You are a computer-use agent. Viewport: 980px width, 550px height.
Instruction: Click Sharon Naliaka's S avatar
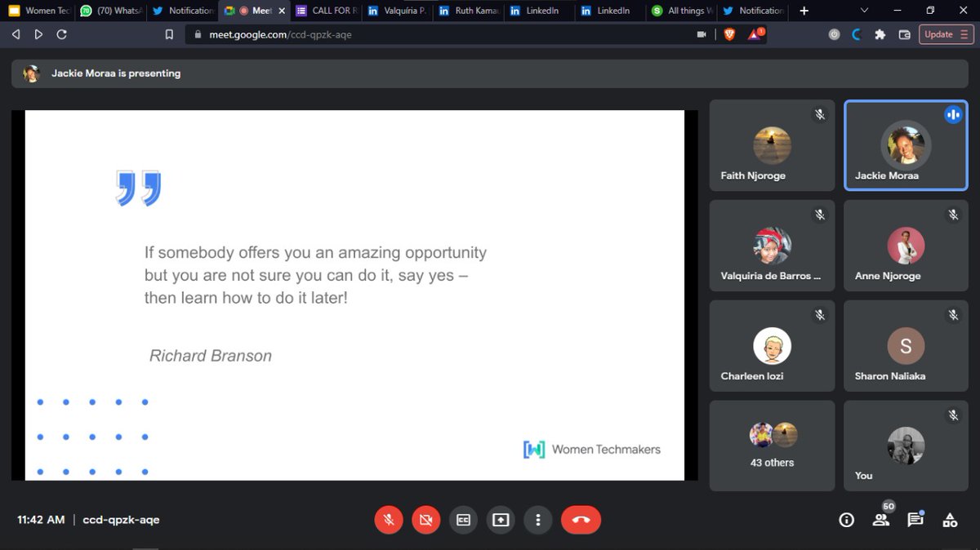point(906,345)
